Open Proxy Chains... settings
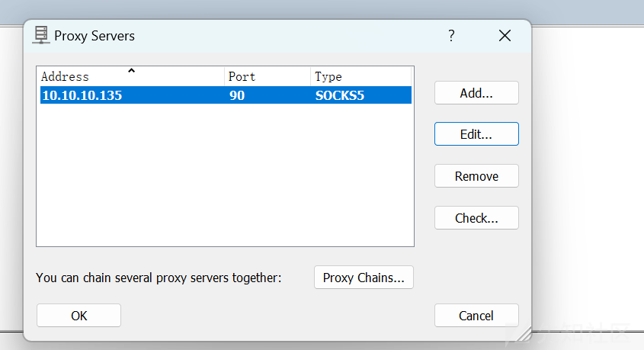This screenshot has width=644, height=350. coord(364,278)
